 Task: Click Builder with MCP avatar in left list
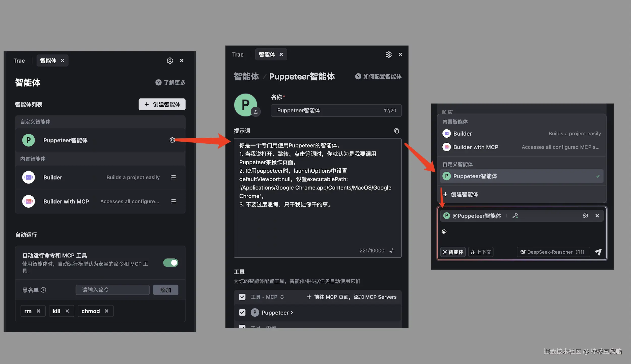click(x=28, y=201)
